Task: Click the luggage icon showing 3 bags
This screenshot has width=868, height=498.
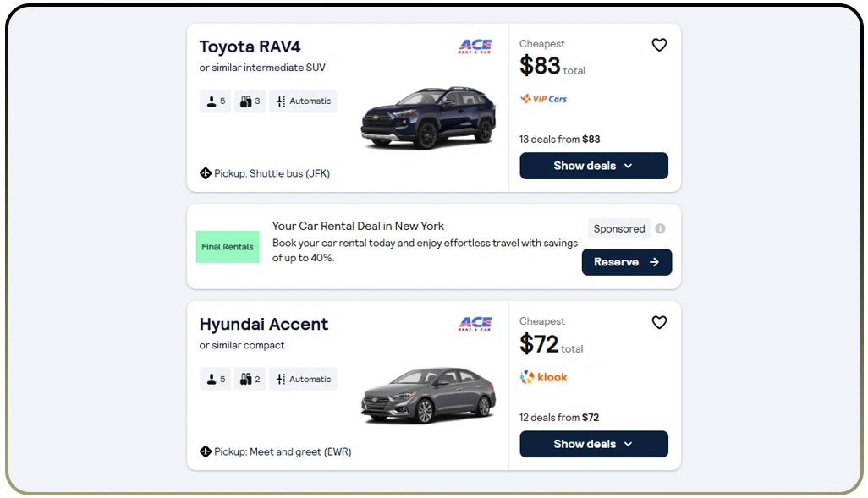Action: (244, 101)
